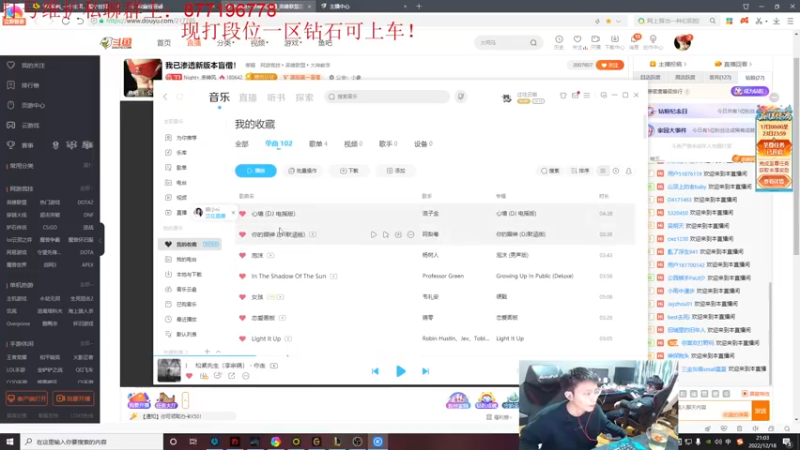The image size is (800, 450).
Task: Toggle heart for the song by 杨树人
Action: coord(242,255)
